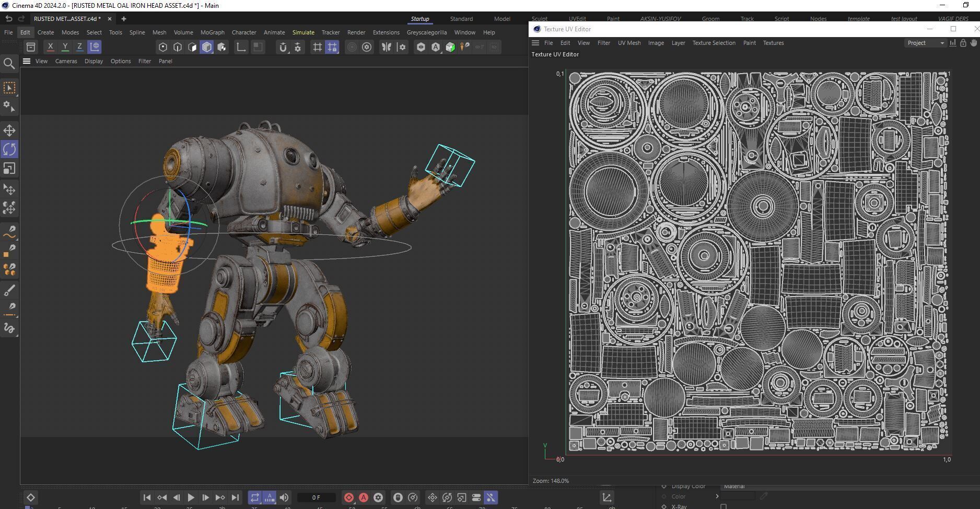Click the Redo arrow
Screen dimensions: 980x509
tap(21, 19)
